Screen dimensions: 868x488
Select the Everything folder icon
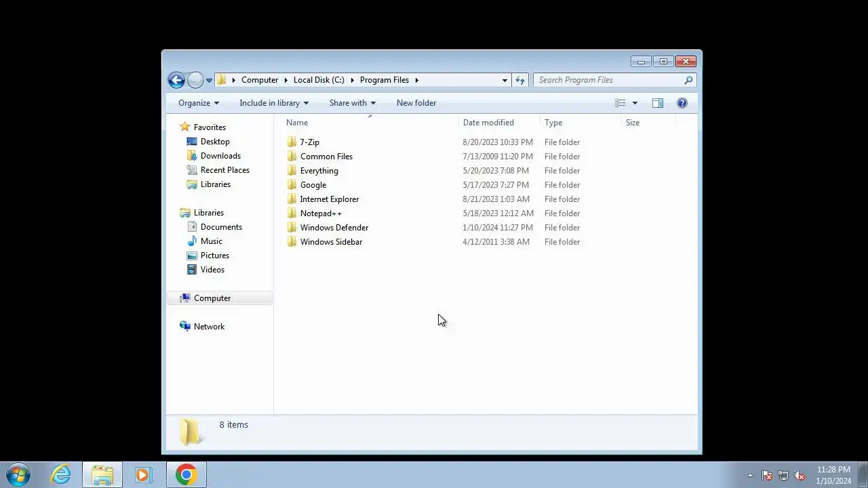[x=292, y=171]
